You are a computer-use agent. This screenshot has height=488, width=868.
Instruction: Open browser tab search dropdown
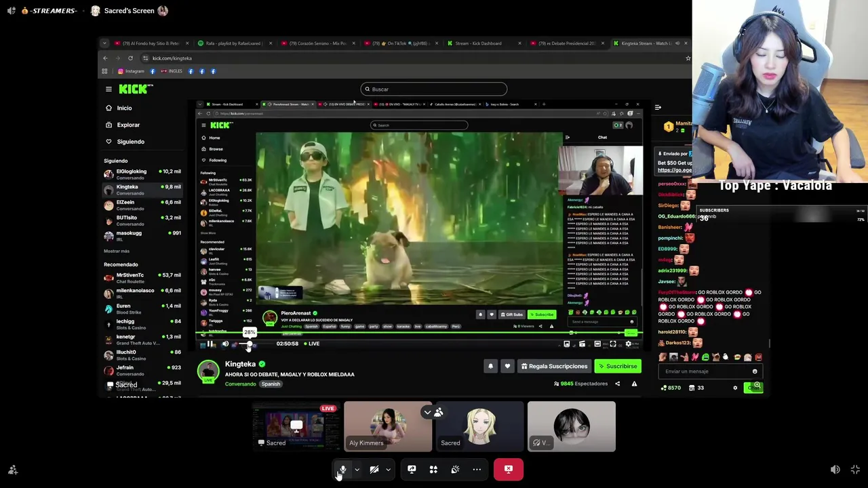[x=104, y=43]
